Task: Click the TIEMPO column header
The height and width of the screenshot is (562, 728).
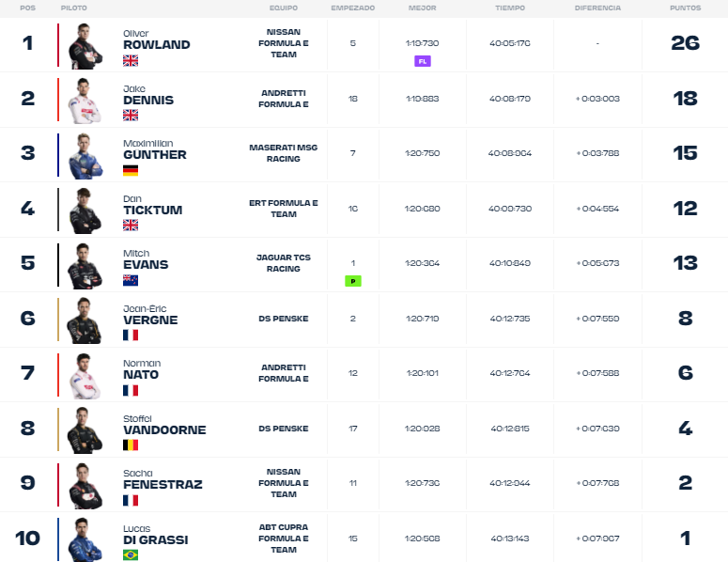Action: (510, 8)
